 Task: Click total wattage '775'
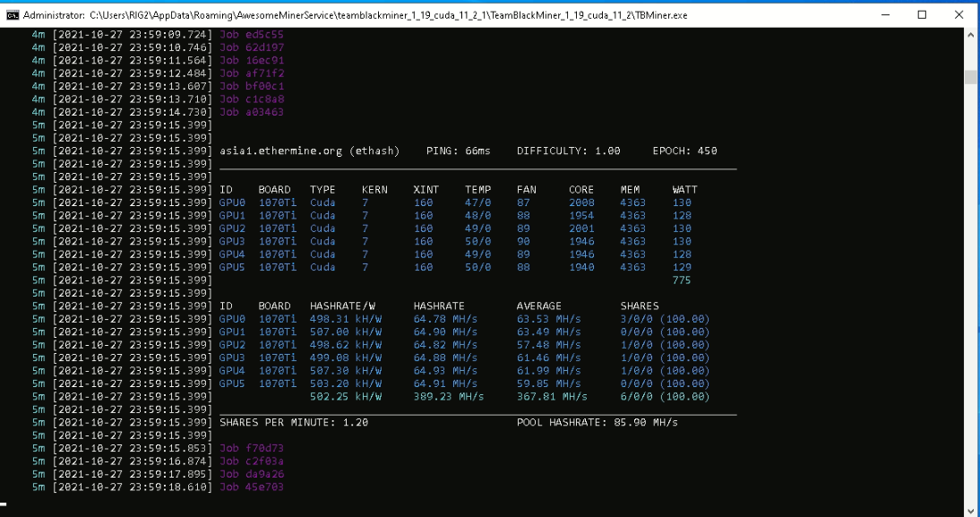(x=681, y=280)
